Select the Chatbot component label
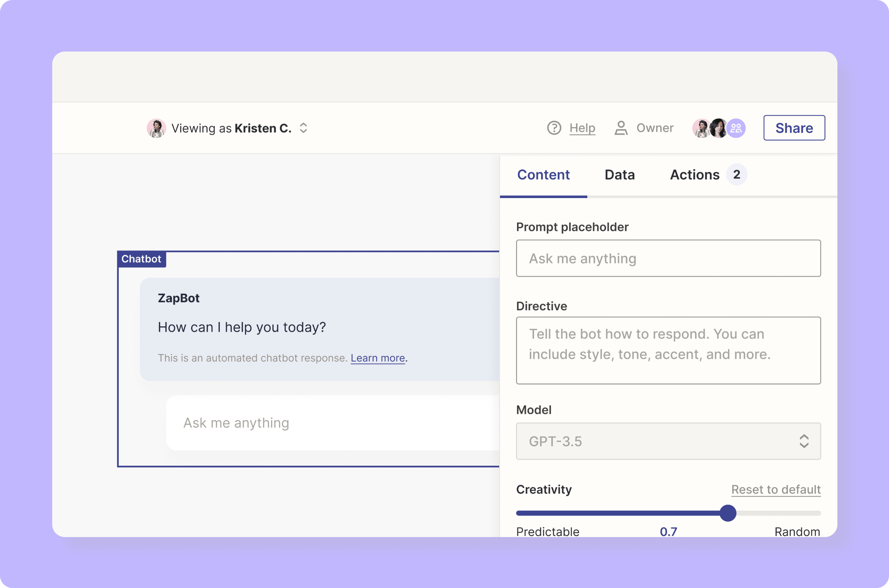889x588 pixels. (x=141, y=259)
